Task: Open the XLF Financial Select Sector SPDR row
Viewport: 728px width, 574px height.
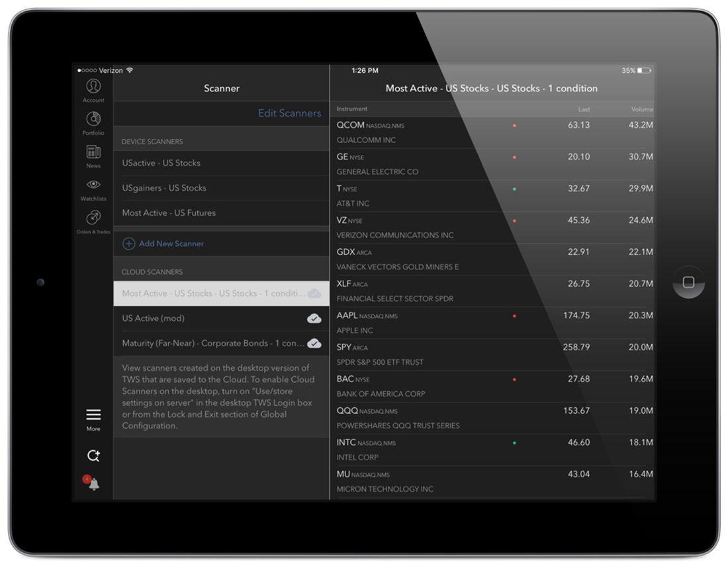Action: 492,291
